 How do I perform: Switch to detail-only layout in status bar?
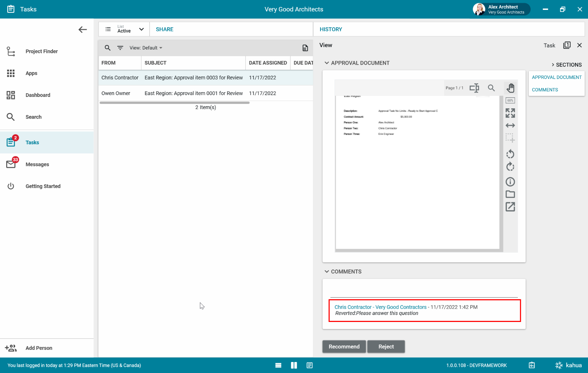(x=309, y=365)
